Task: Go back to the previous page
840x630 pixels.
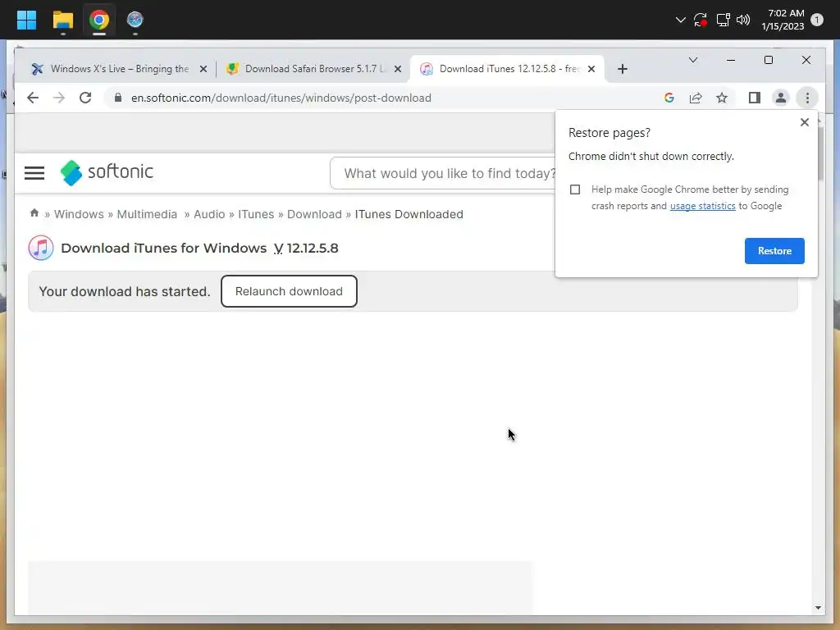Action: tap(33, 98)
